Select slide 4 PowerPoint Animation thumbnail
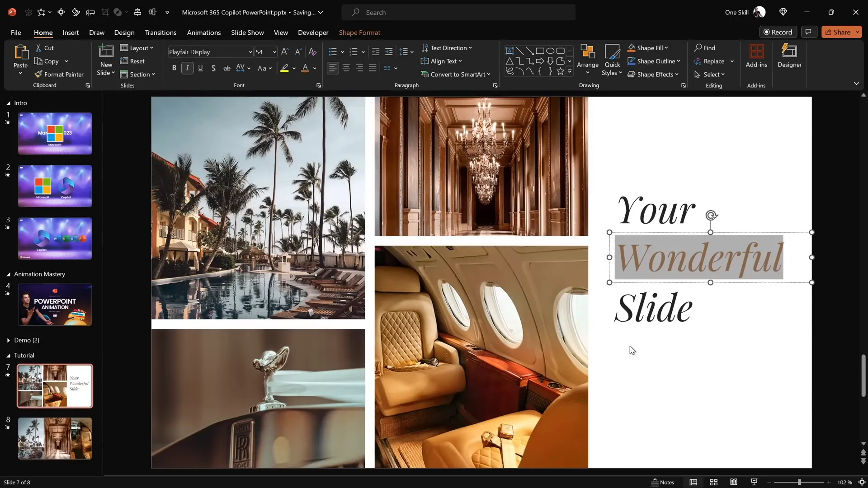The width and height of the screenshot is (868, 488). [x=55, y=305]
